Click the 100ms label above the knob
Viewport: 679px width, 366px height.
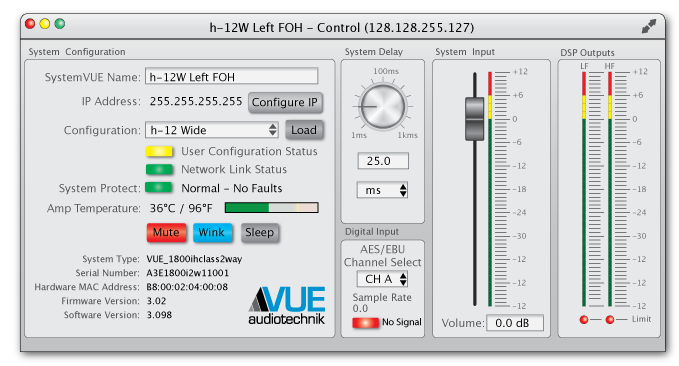coord(386,71)
